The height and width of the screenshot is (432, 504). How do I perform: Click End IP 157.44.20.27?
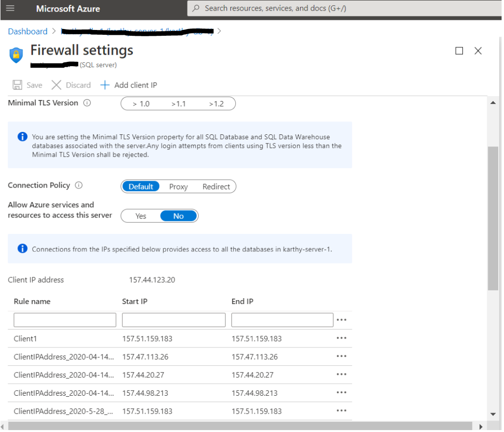click(x=253, y=375)
